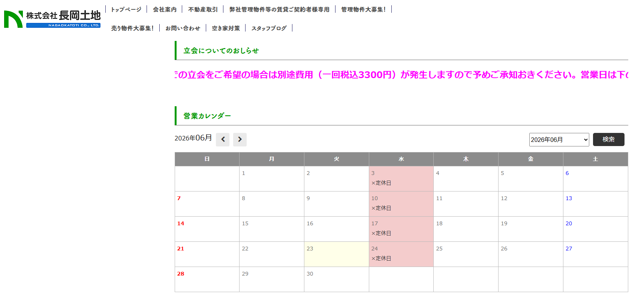Click the 検索 search button
This screenshot has width=644, height=303.
pos(608,139)
